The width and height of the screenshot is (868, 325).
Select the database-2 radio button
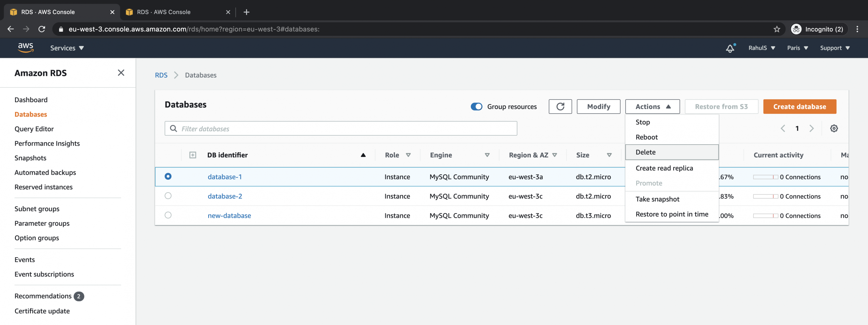(168, 196)
